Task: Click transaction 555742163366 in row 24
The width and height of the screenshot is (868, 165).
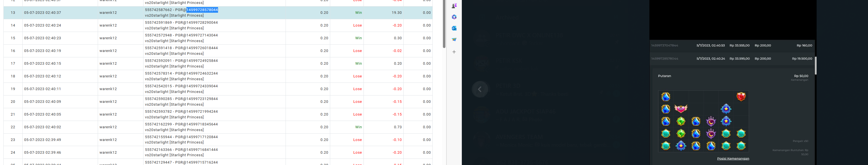Action: pyautogui.click(x=158, y=150)
